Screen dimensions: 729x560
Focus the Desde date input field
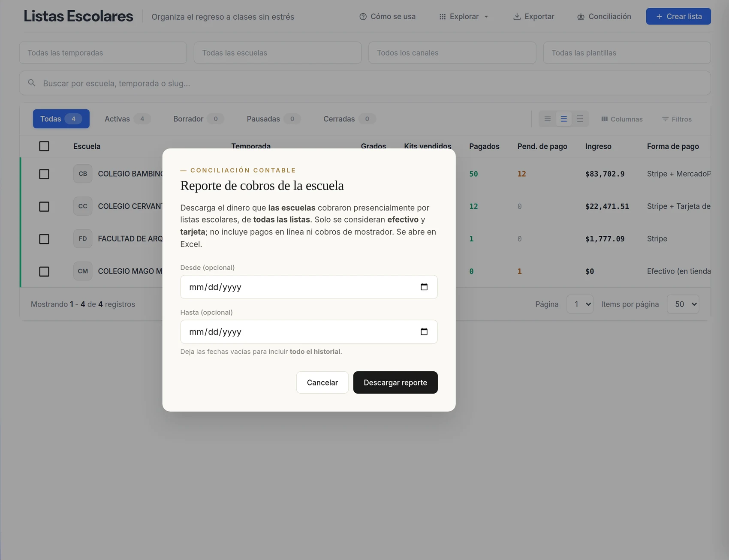coord(309,287)
